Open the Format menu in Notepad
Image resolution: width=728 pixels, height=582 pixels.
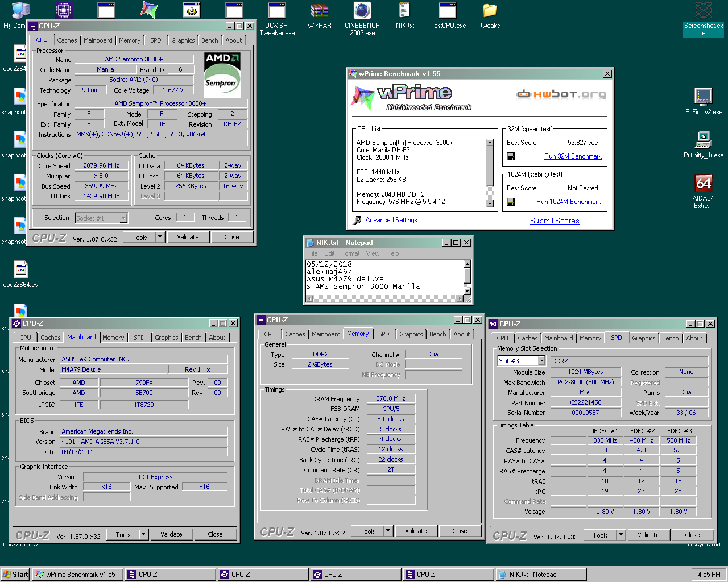pyautogui.click(x=350, y=253)
